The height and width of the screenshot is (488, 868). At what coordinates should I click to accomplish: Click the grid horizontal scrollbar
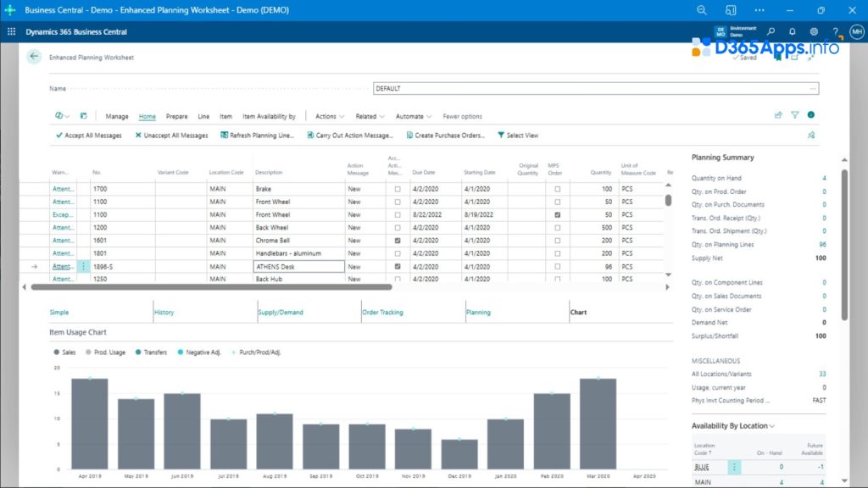211,287
